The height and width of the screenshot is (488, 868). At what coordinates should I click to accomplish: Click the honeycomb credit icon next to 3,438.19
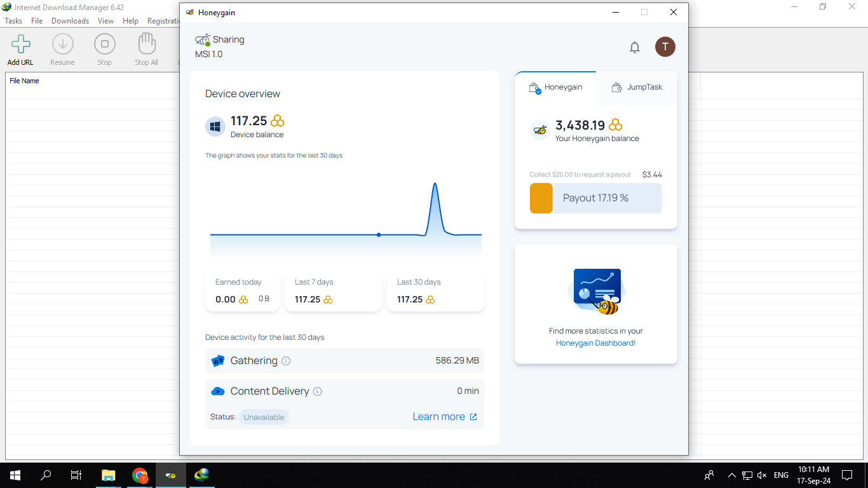[x=616, y=125]
